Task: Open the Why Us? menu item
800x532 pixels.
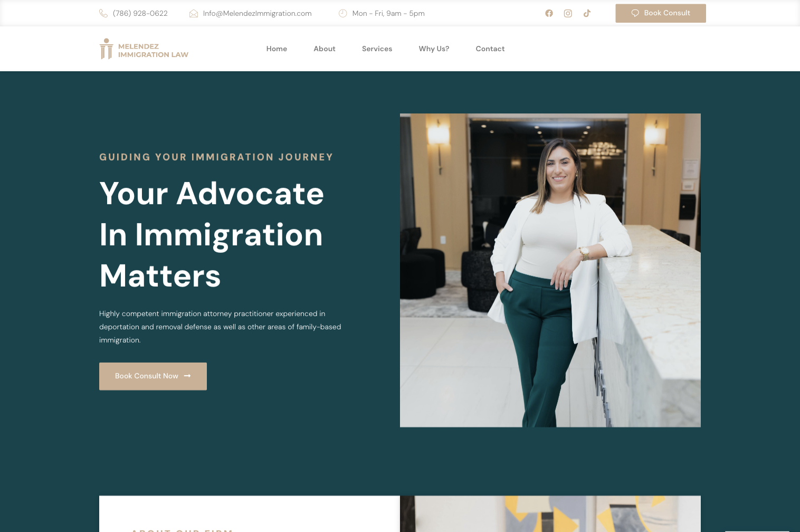Action: pyautogui.click(x=434, y=49)
